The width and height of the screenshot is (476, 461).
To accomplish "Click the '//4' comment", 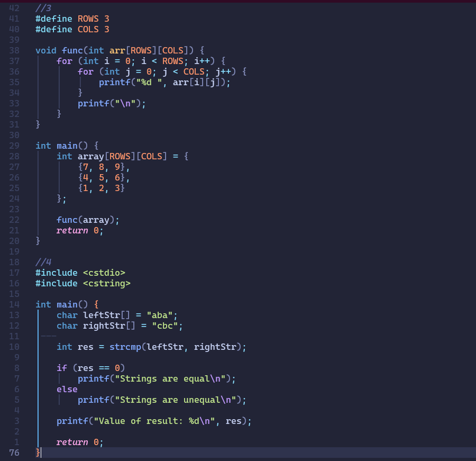I will [43, 262].
